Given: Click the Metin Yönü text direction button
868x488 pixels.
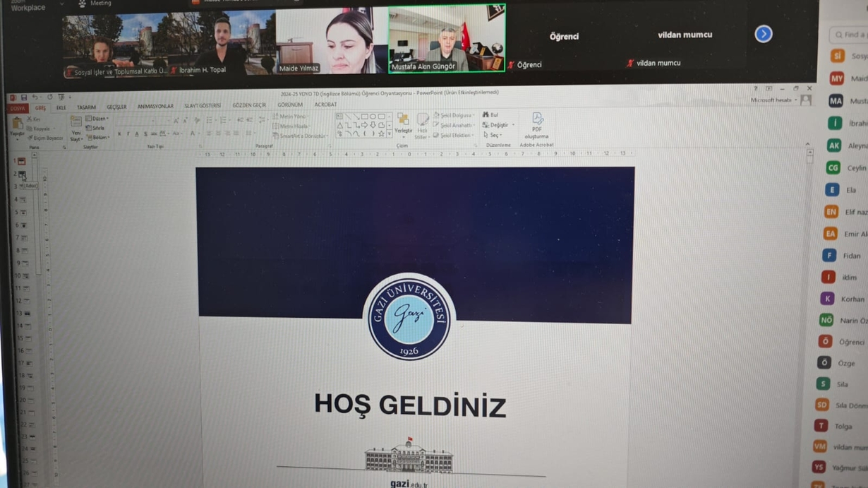Looking at the screenshot, I should point(290,116).
